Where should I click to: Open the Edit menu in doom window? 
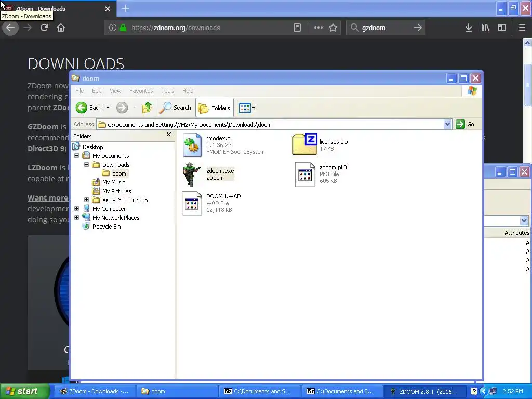pyautogui.click(x=96, y=91)
